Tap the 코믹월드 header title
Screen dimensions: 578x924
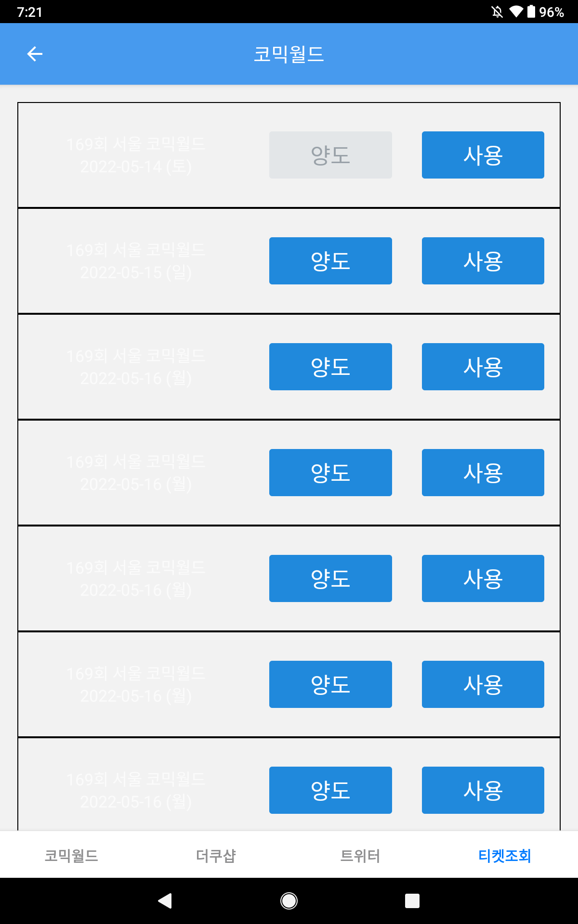[x=289, y=54]
